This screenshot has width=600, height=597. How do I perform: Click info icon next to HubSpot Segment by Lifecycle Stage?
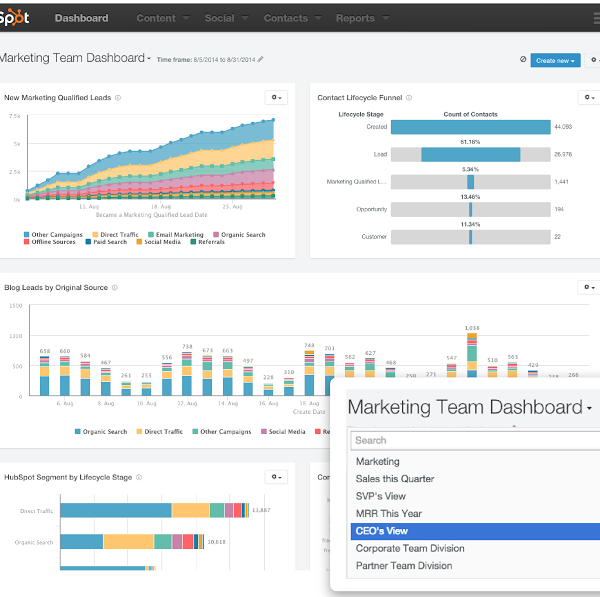tap(139, 477)
